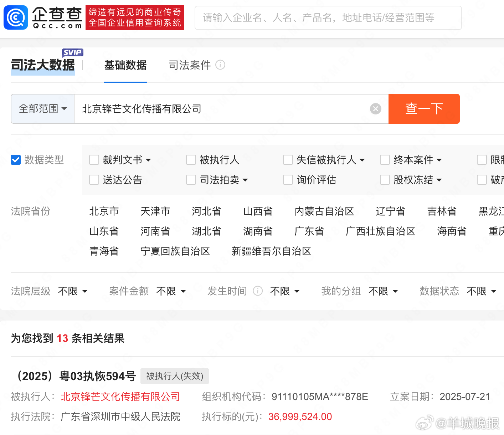Click the info icon beside 发生时间
Viewport: 504px width, 435px height.
coord(258,291)
